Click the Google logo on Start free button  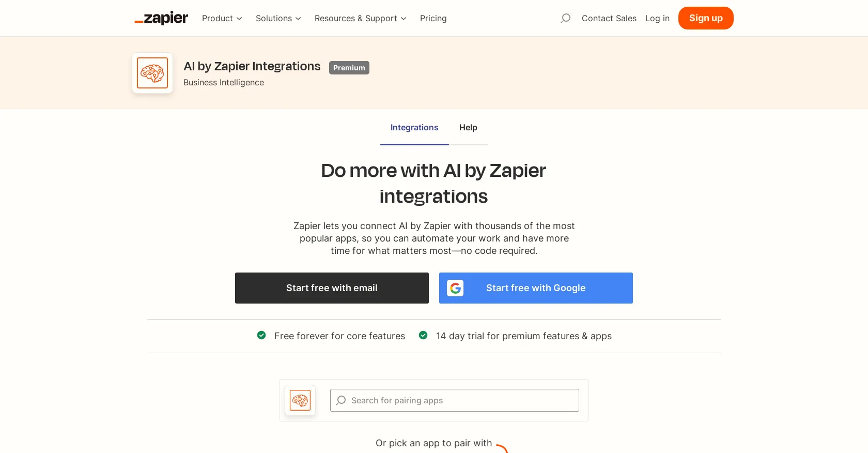tap(455, 288)
